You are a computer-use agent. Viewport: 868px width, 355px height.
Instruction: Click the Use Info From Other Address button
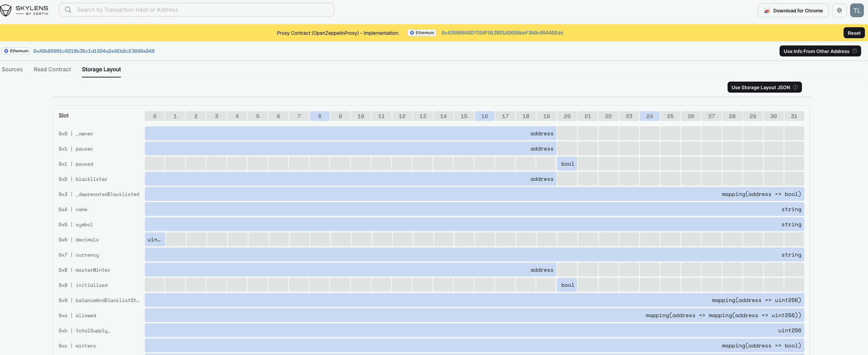817,51
